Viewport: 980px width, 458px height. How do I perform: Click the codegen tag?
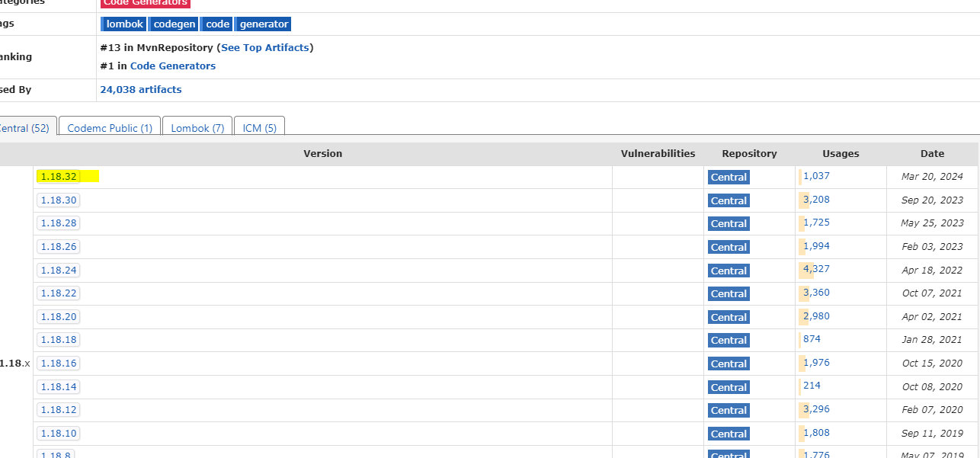[x=174, y=24]
